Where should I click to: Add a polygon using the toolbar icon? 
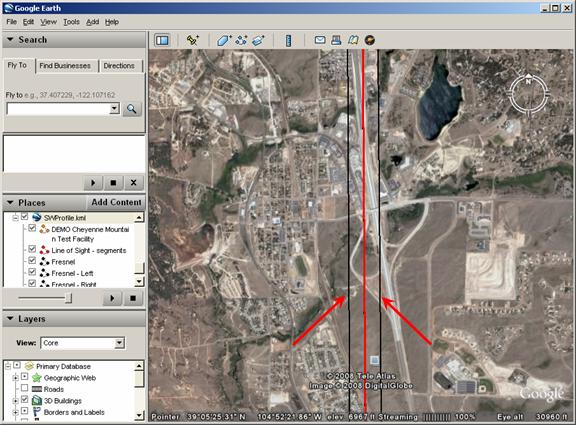(224, 40)
